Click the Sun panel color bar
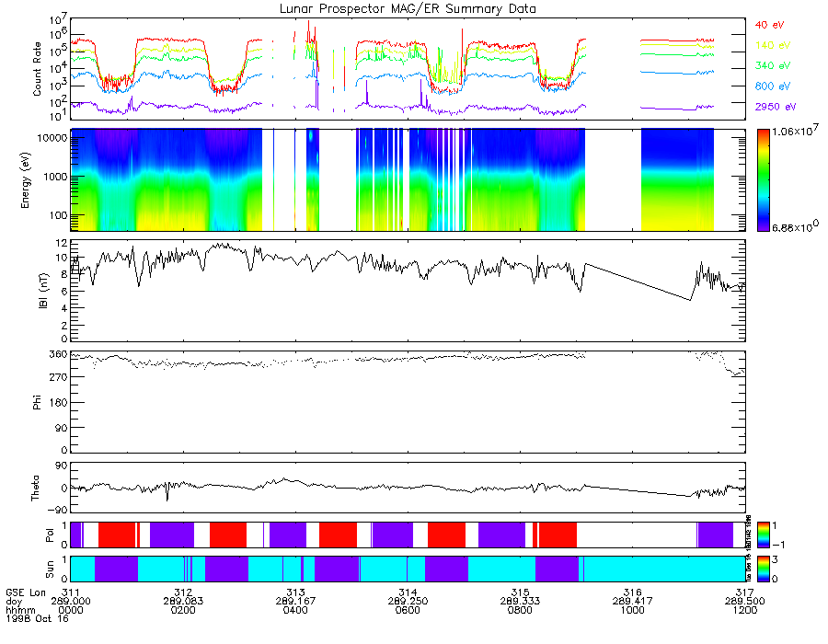The width and height of the screenshot is (828, 644). [763, 569]
